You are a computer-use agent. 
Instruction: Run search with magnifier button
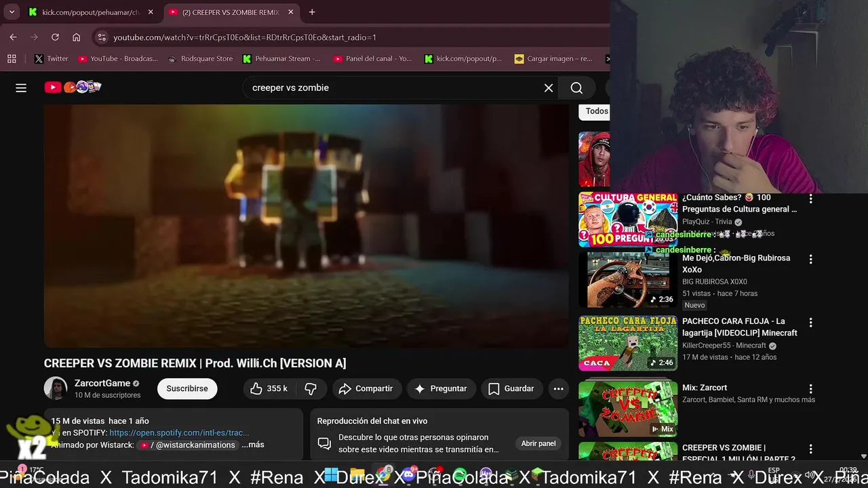pos(576,87)
